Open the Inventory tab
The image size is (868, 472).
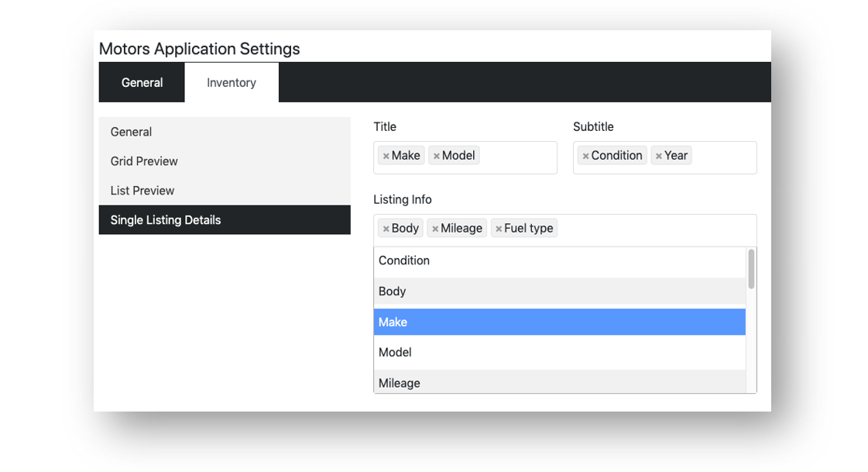click(x=232, y=83)
